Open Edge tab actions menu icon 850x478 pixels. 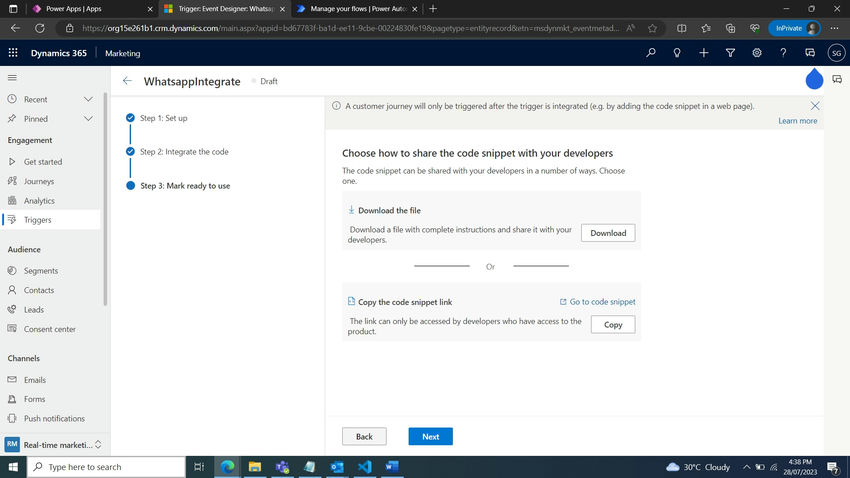click(x=13, y=9)
